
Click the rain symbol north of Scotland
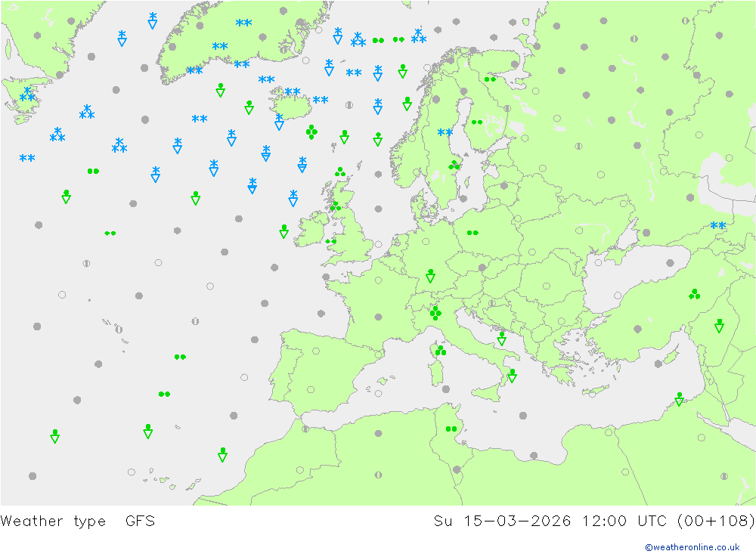point(340,172)
